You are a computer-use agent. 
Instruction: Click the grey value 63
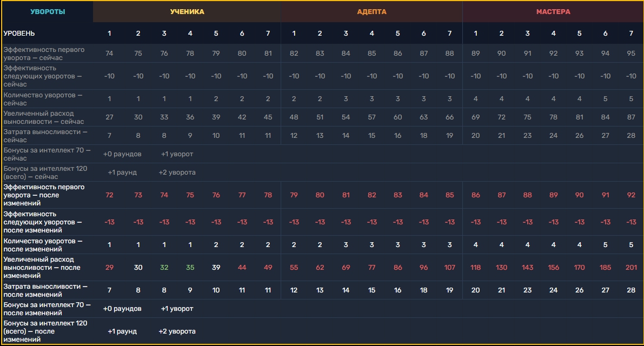(423, 117)
